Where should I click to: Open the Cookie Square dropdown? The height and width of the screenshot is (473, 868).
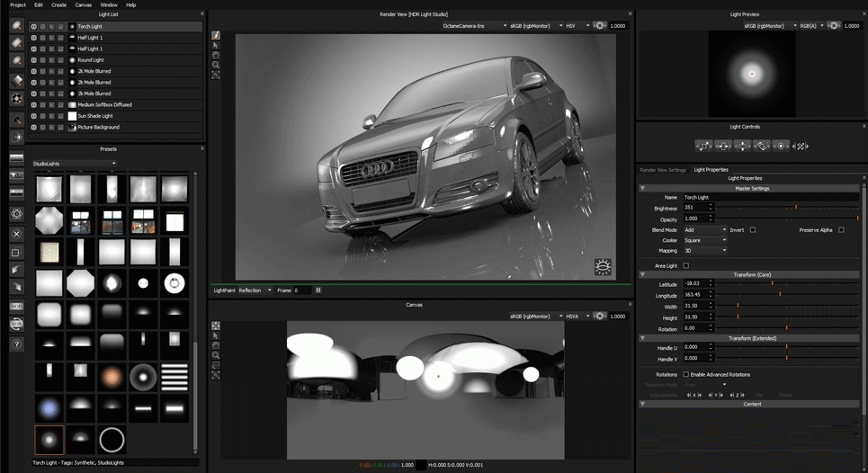tap(704, 240)
